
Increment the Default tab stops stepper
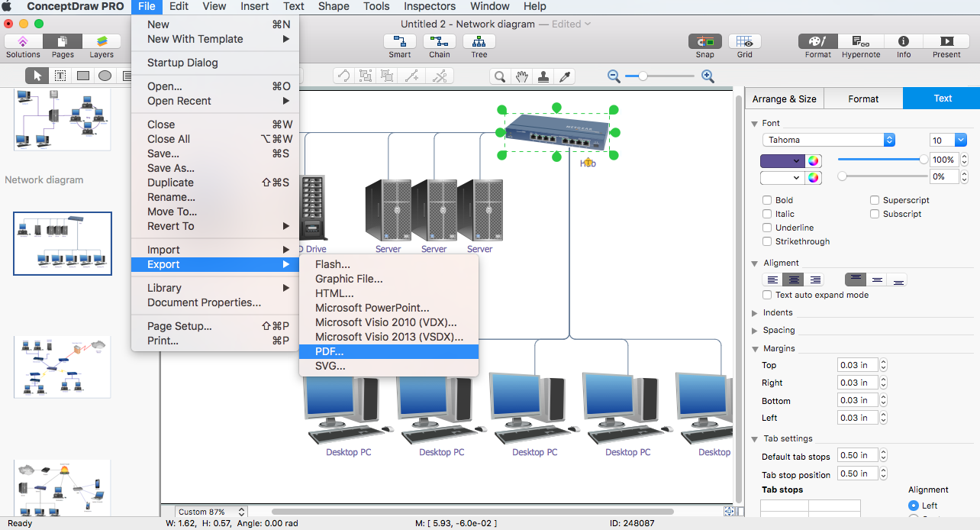coord(883,452)
